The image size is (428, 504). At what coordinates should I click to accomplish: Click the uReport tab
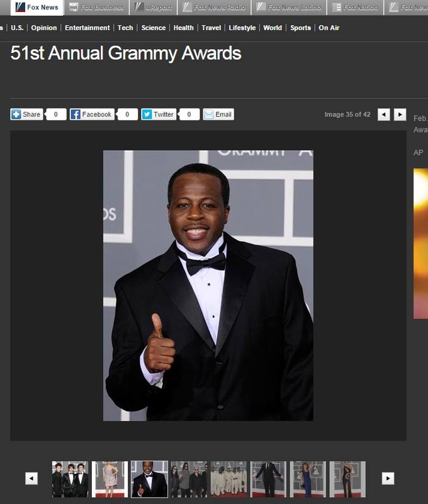coord(153,8)
